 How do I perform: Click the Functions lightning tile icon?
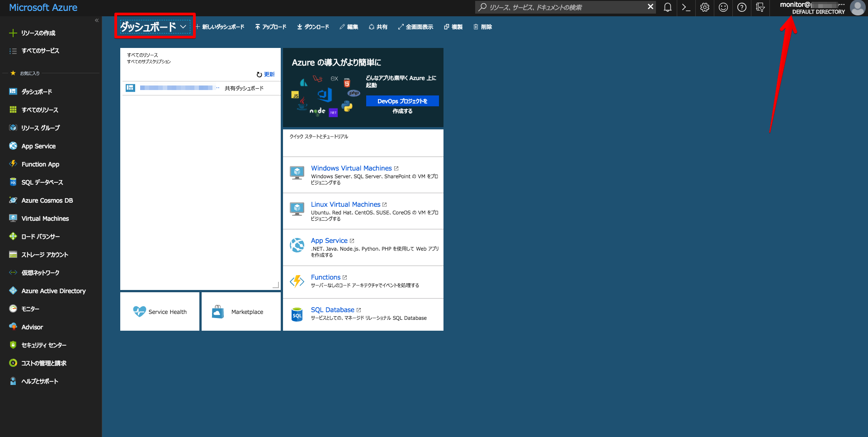(297, 281)
